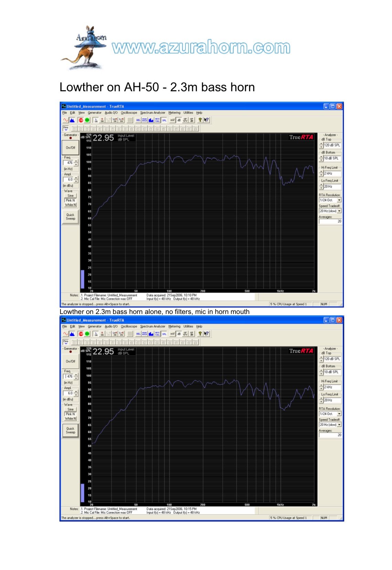Open Spectrum Analyzer menu in upper window
392x570 pixels.
coord(152,113)
